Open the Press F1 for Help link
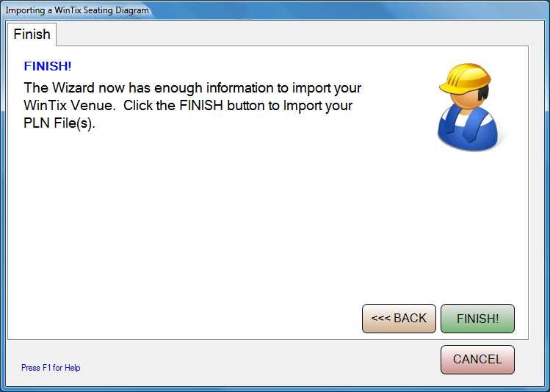Screen dimensions: 550x392 [x=51, y=368]
